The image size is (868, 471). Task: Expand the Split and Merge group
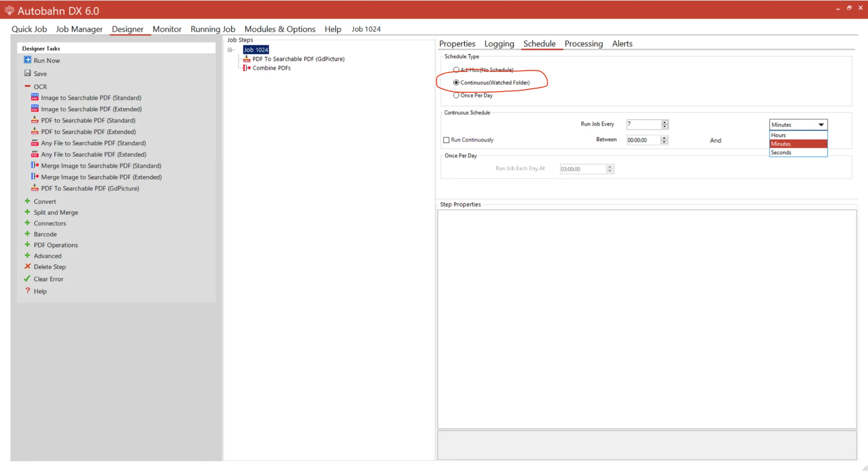click(x=27, y=212)
